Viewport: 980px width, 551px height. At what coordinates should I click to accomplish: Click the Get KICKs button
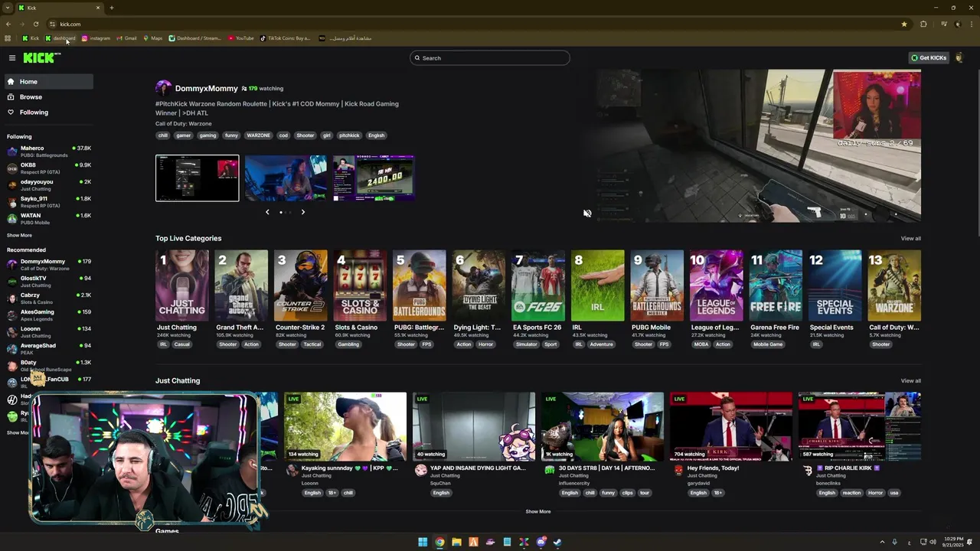[x=928, y=58]
